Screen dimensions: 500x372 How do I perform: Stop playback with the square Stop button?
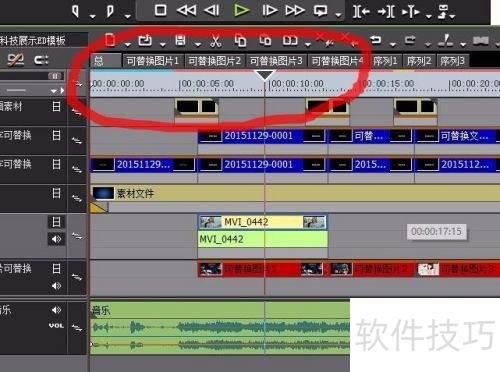[160, 10]
